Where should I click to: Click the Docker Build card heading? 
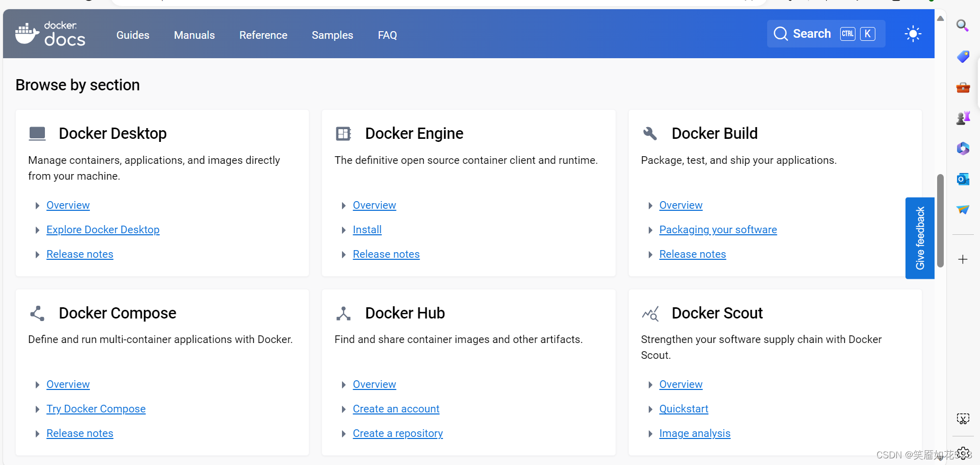tap(715, 133)
